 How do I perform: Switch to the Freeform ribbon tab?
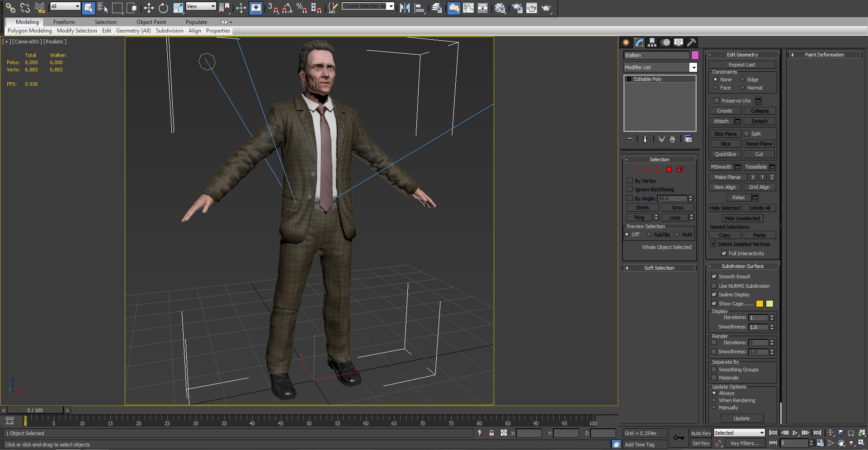tap(64, 22)
